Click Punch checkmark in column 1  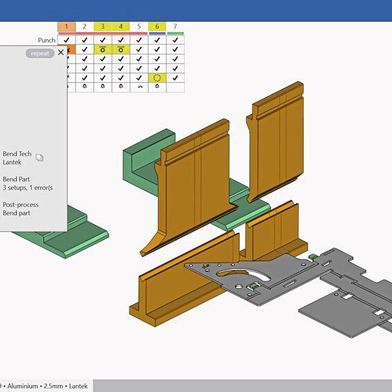point(66,40)
